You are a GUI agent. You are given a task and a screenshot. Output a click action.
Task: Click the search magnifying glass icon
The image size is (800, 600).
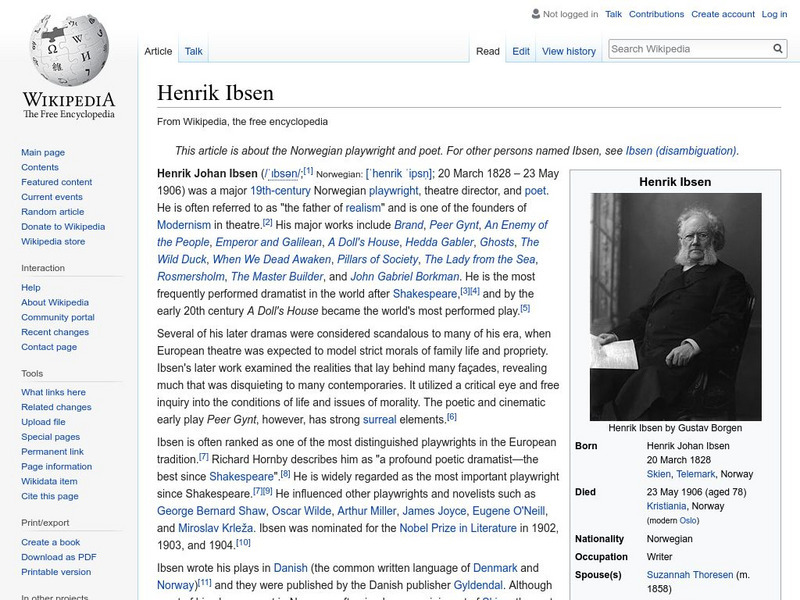[778, 47]
